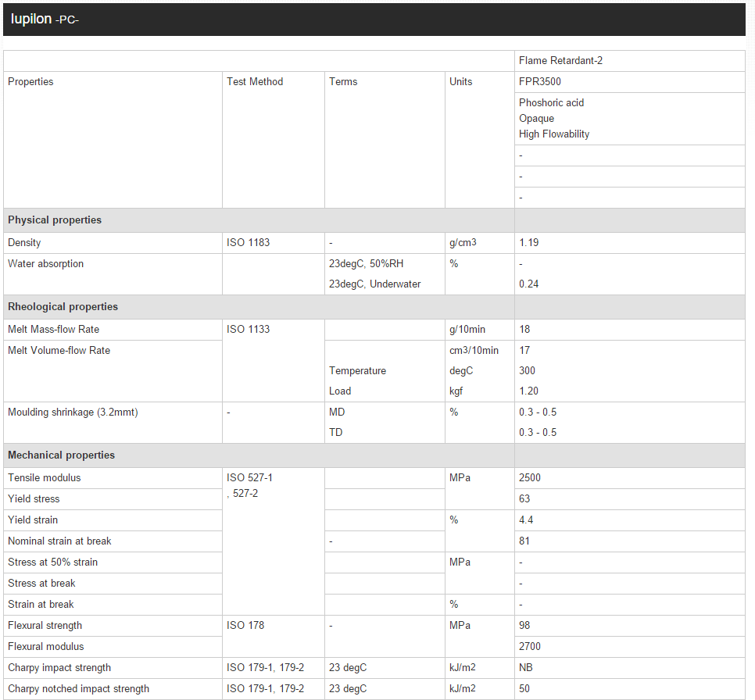Click the kgf units text
755x700 pixels.
tap(456, 391)
